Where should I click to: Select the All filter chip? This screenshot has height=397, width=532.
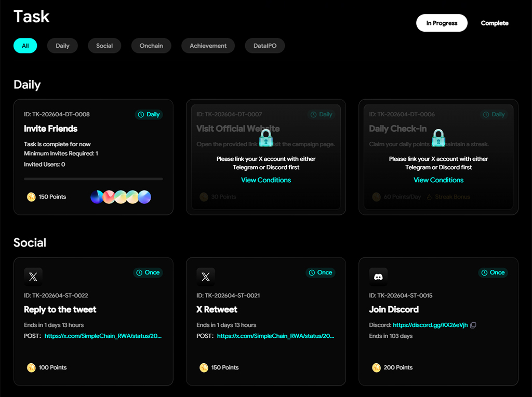(x=25, y=46)
